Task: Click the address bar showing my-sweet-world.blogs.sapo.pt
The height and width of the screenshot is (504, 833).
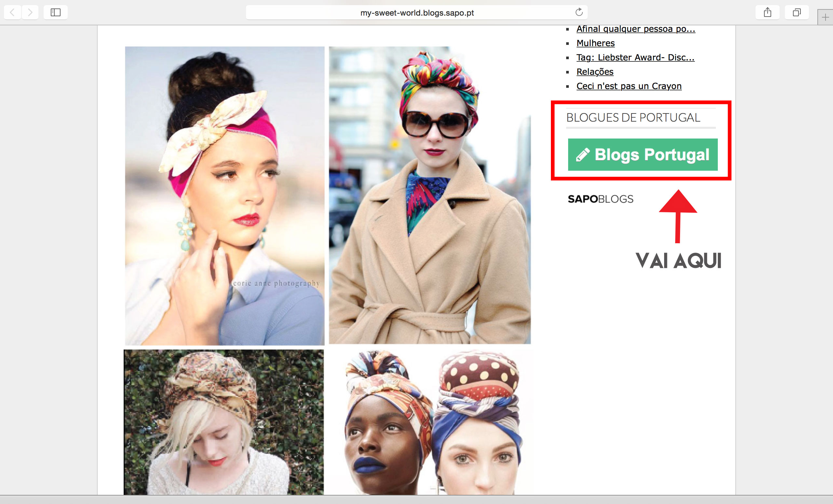Action: [416, 13]
